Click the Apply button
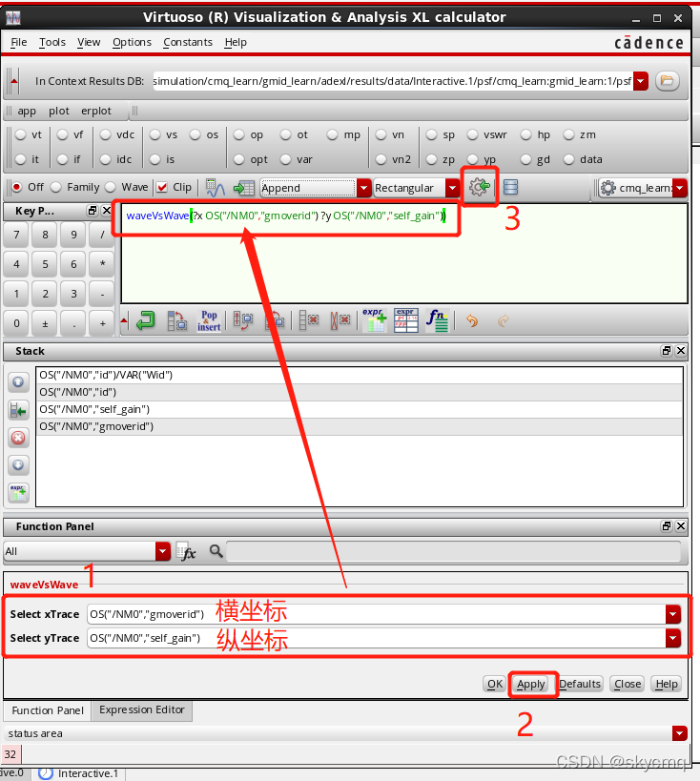 (x=530, y=684)
